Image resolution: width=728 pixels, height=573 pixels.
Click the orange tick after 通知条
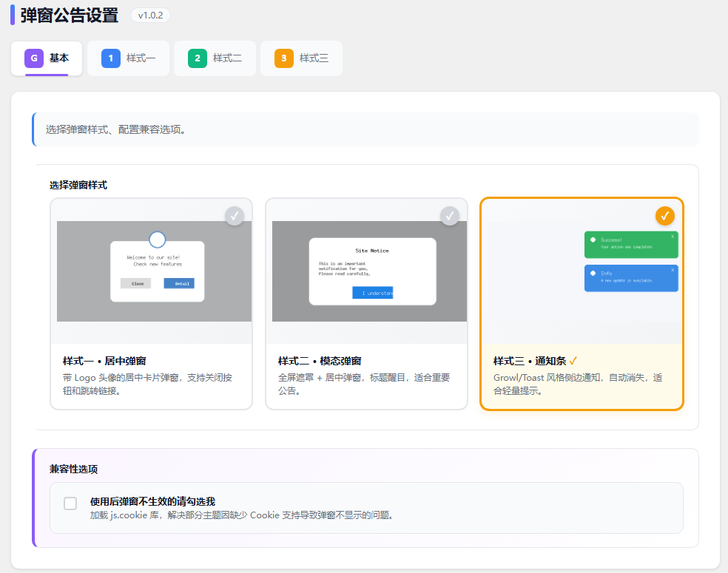point(573,361)
